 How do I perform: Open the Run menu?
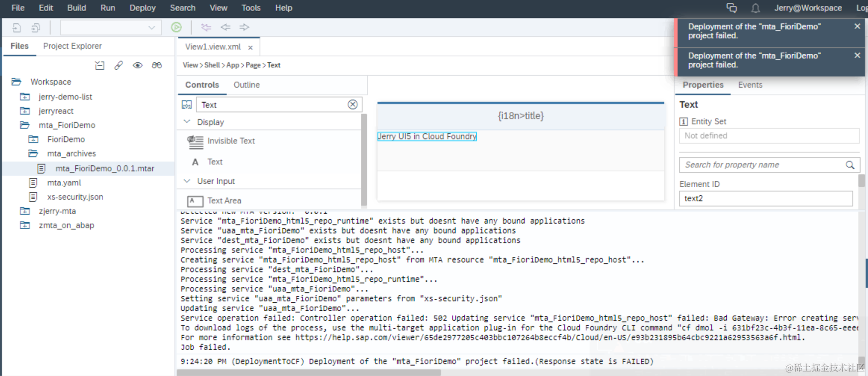tap(108, 8)
